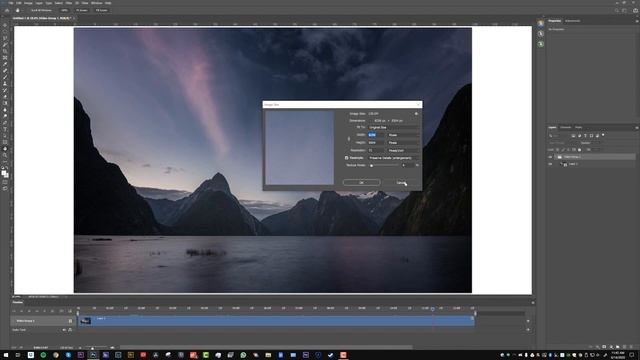Hide the Video Group 1 layer
Image resolution: width=640 pixels, height=360 pixels.
(x=550, y=157)
